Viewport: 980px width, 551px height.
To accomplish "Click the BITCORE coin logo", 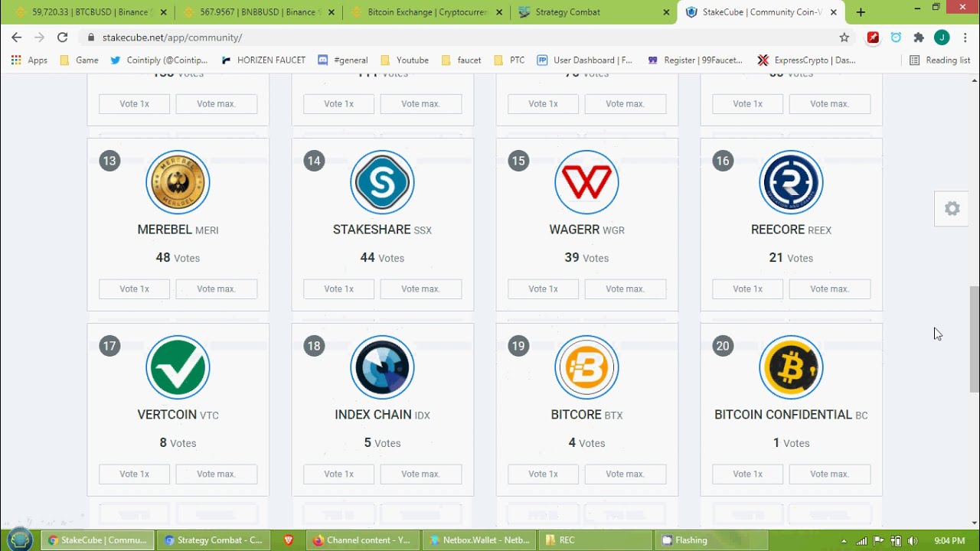I will click(586, 367).
